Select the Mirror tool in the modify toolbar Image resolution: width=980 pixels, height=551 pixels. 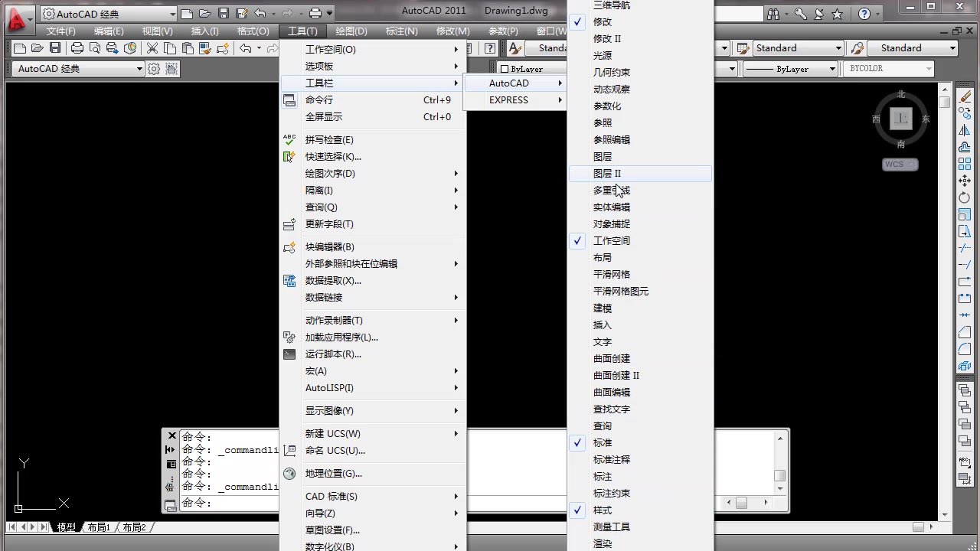965,130
